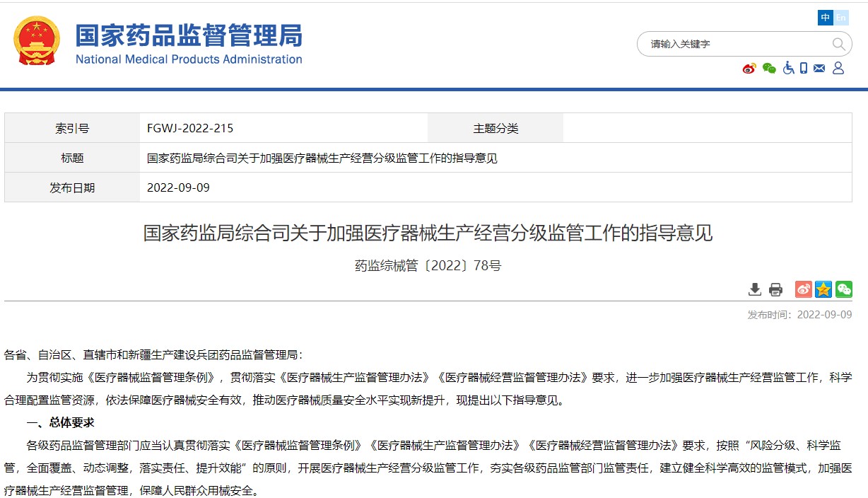Click the search magnifier icon

(x=840, y=43)
